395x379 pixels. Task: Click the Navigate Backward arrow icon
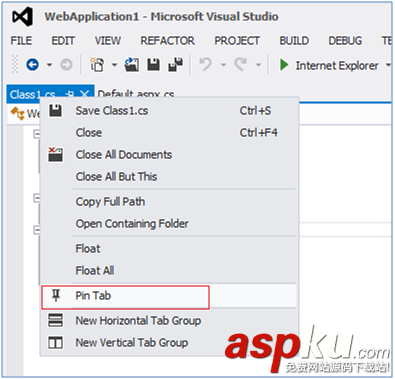[33, 64]
